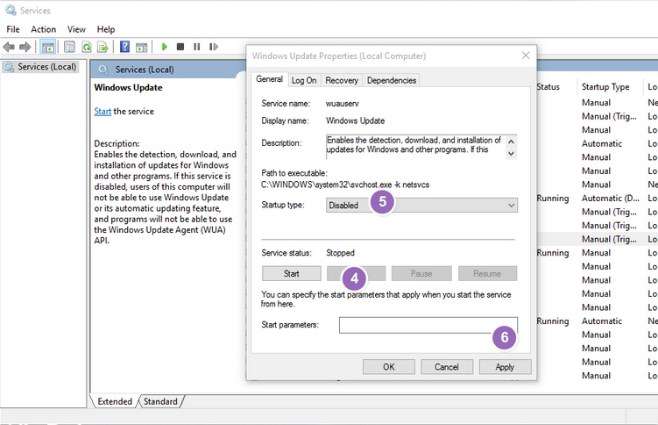Viewport: 658px width, 425px height.
Task: Click the OK button
Action: [x=389, y=367]
